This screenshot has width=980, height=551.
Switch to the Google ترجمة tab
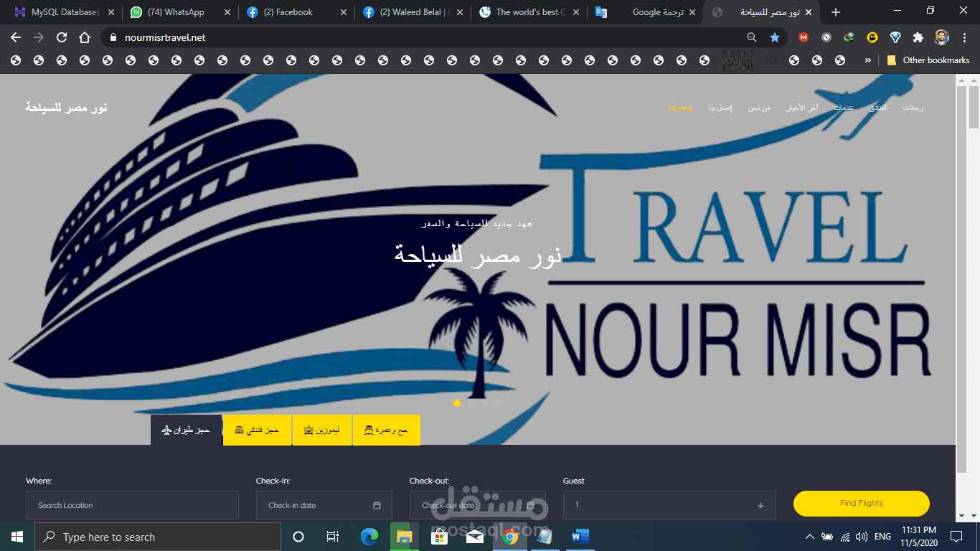tap(645, 12)
